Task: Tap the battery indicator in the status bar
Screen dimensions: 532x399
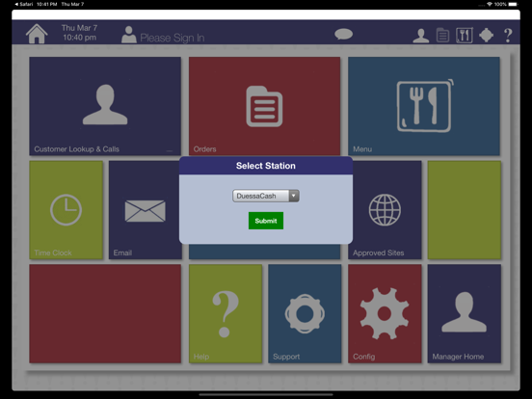Action: coord(513,4)
